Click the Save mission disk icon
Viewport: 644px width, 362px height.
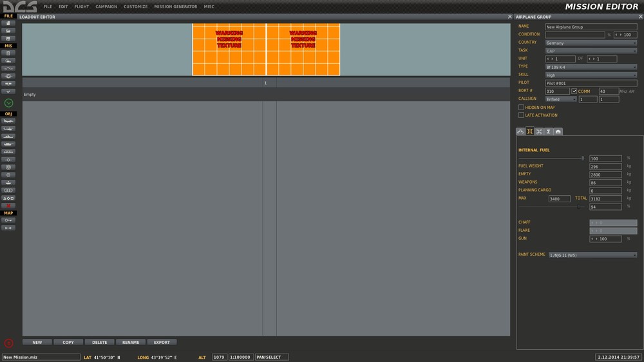click(x=8, y=39)
